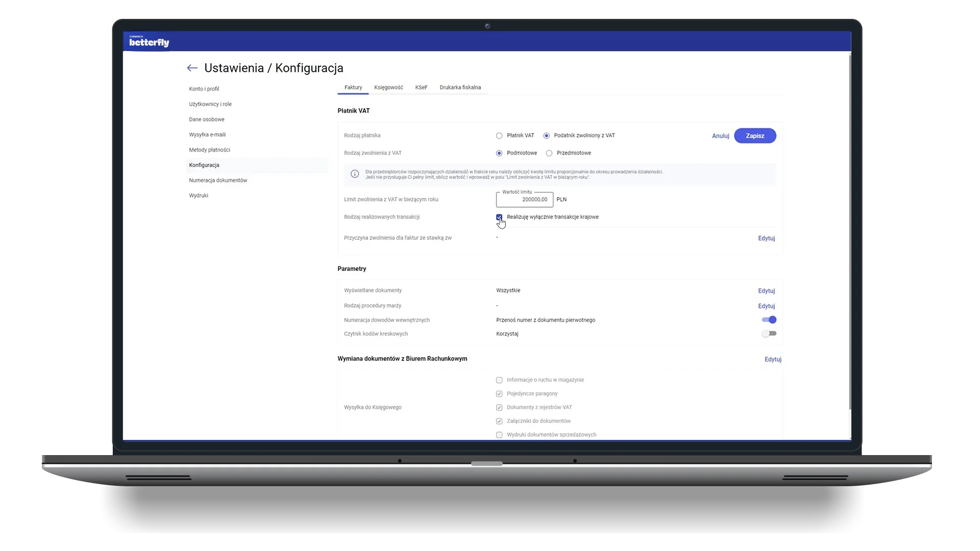
Task: Switch to the Księgowość tab
Action: [x=388, y=87]
